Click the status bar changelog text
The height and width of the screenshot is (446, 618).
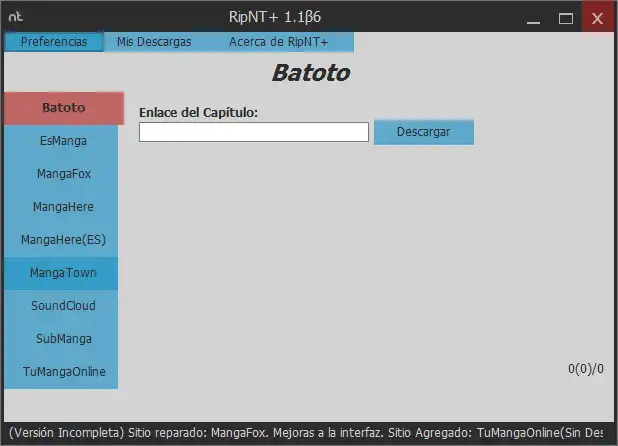pos(306,433)
